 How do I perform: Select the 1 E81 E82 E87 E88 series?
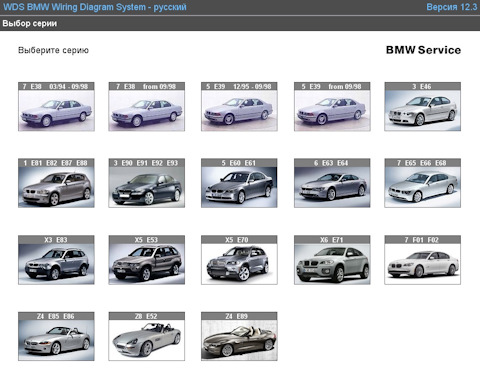(56, 183)
